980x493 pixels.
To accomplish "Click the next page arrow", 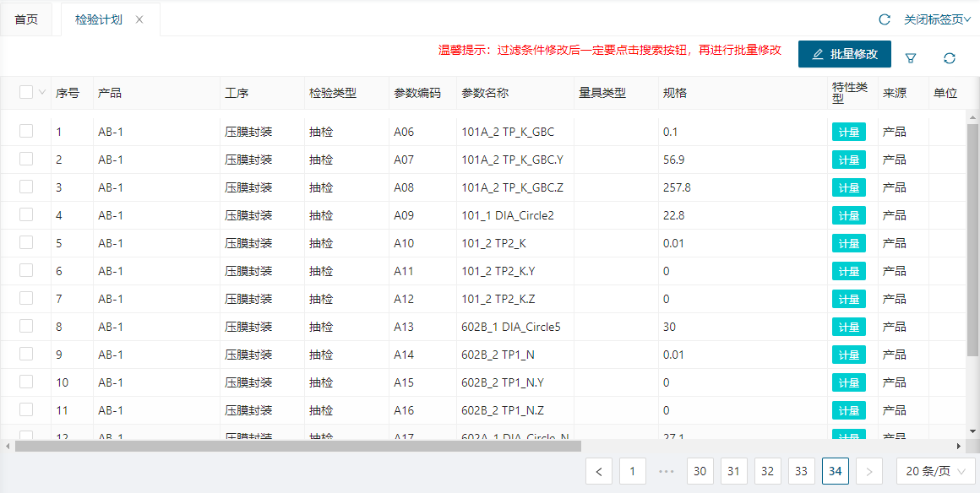I will (x=869, y=471).
